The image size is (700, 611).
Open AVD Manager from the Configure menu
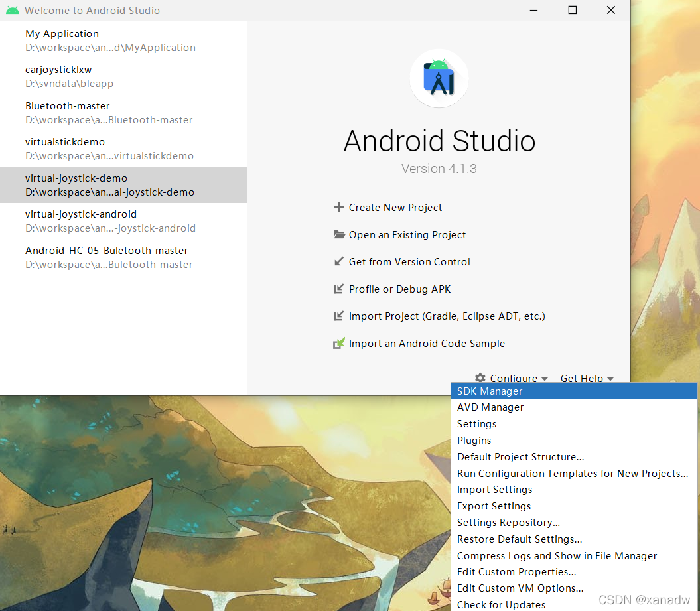click(x=574, y=407)
